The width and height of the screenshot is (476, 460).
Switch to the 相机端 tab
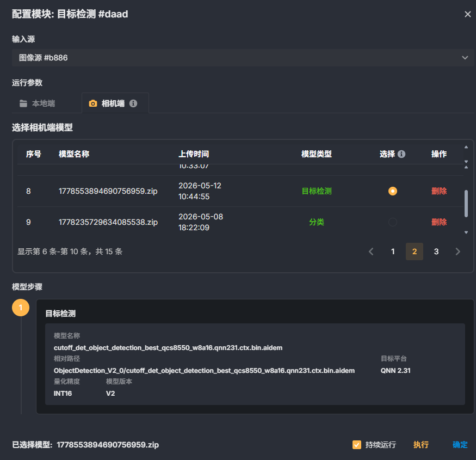115,103
